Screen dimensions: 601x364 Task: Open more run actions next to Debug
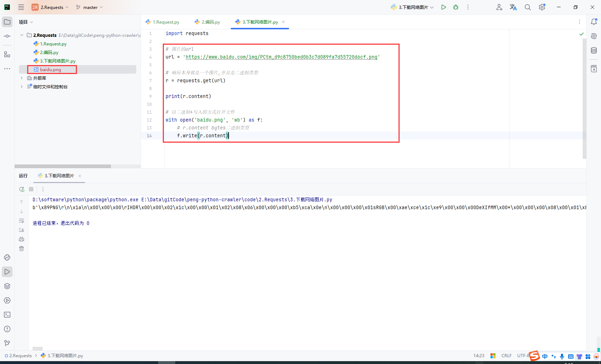468,7
